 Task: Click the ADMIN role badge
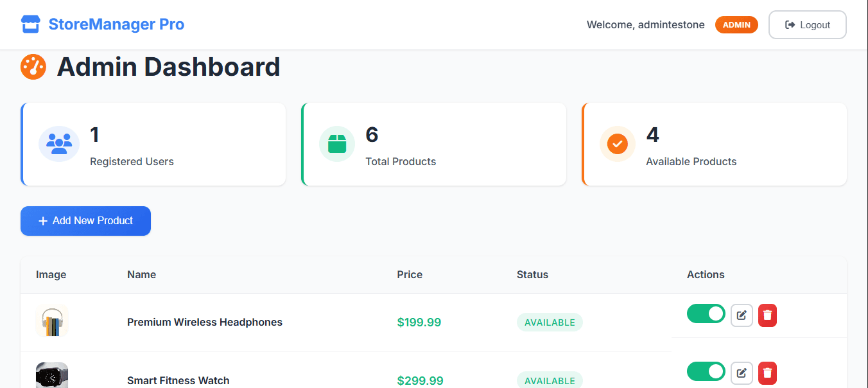click(x=736, y=25)
